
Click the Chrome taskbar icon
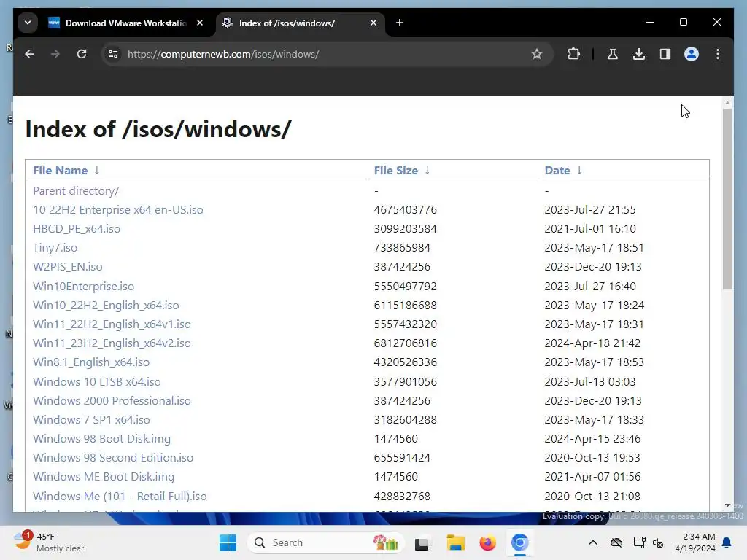tap(519, 542)
